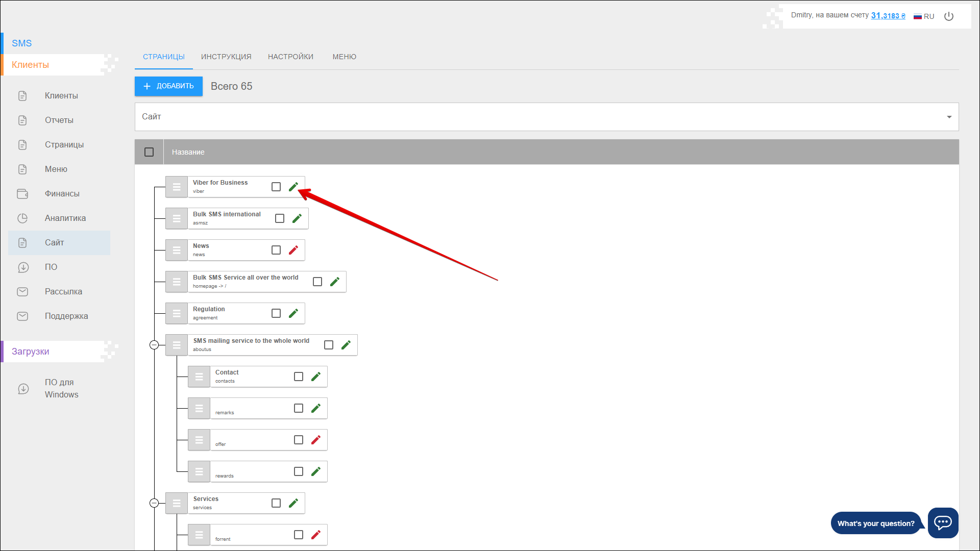Click edit pencil for Contact page
The image size is (980, 551).
click(x=315, y=377)
